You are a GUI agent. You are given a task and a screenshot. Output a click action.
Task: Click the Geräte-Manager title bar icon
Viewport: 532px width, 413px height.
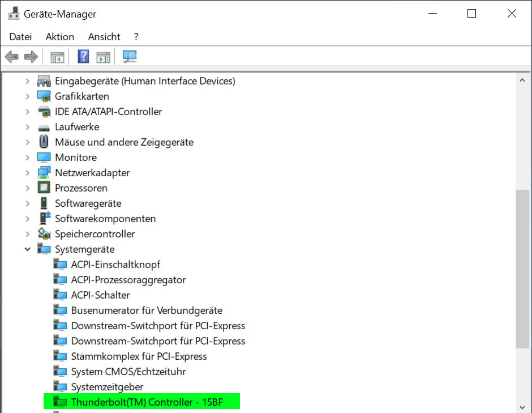(14, 14)
